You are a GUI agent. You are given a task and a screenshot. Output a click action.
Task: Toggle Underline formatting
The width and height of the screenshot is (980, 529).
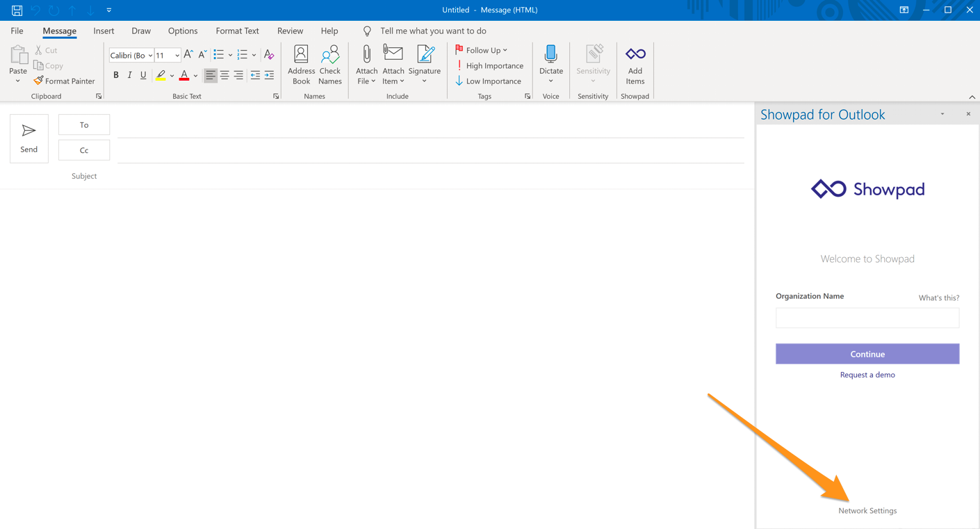(x=143, y=75)
